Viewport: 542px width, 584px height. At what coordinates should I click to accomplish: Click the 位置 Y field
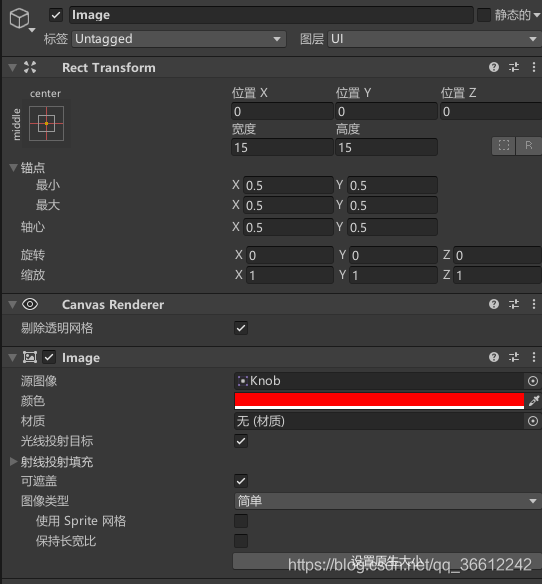coord(386,111)
